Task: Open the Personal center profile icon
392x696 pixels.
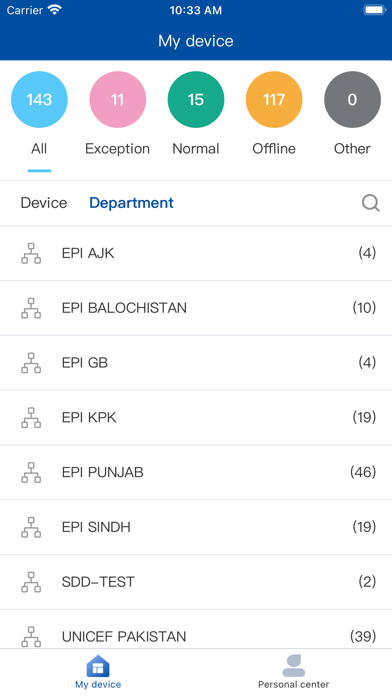Action: point(293,666)
